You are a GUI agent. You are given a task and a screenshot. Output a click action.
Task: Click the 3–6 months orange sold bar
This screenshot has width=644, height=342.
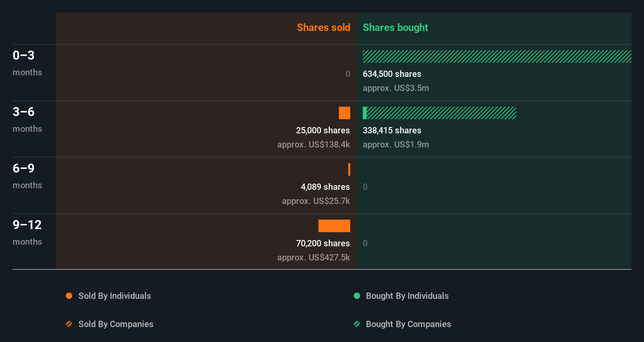pos(344,113)
